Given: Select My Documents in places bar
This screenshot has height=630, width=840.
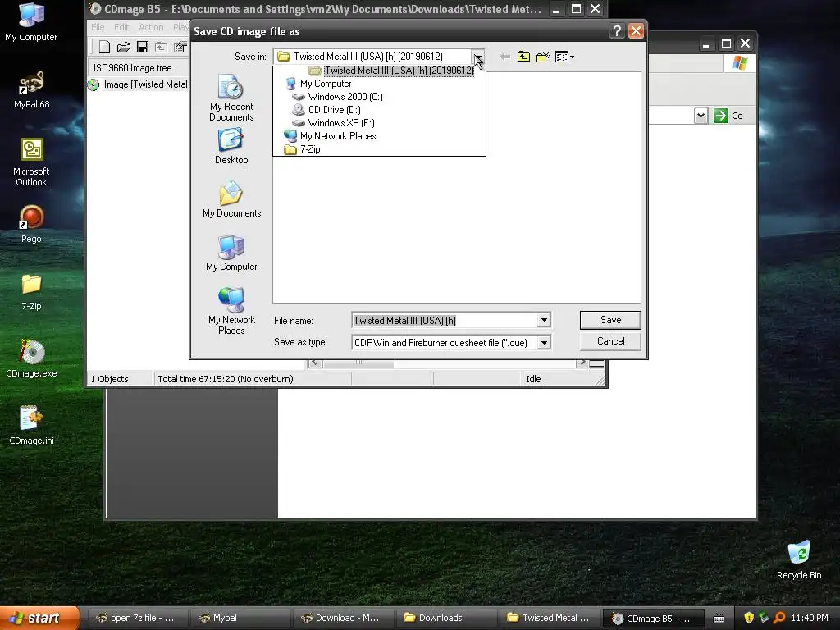Looking at the screenshot, I should point(231,199).
